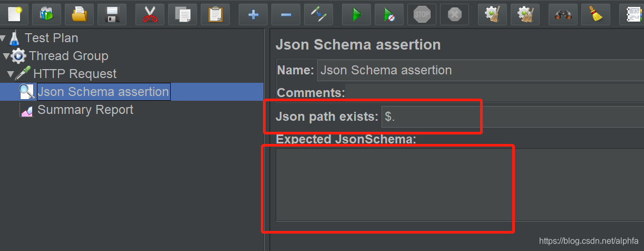The image size is (644, 251).
Task: Open the templates icon
Action: [x=46, y=14]
